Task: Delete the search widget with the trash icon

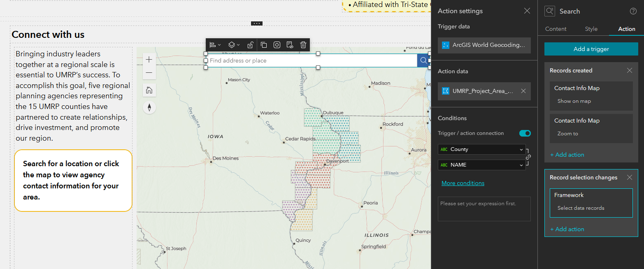Action: (303, 44)
